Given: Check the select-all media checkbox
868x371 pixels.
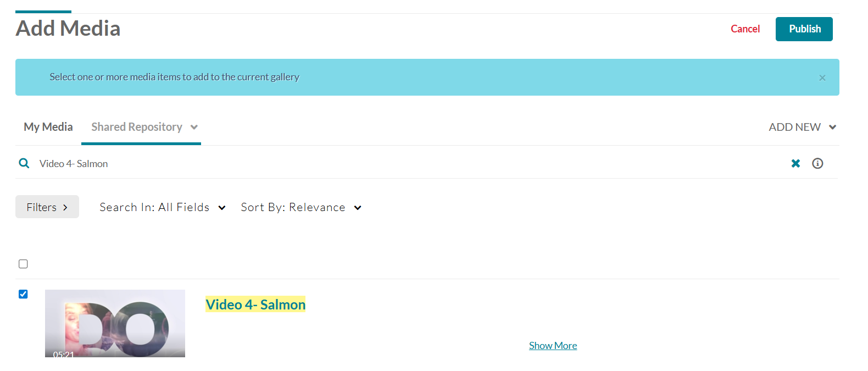Looking at the screenshot, I should (x=23, y=264).
